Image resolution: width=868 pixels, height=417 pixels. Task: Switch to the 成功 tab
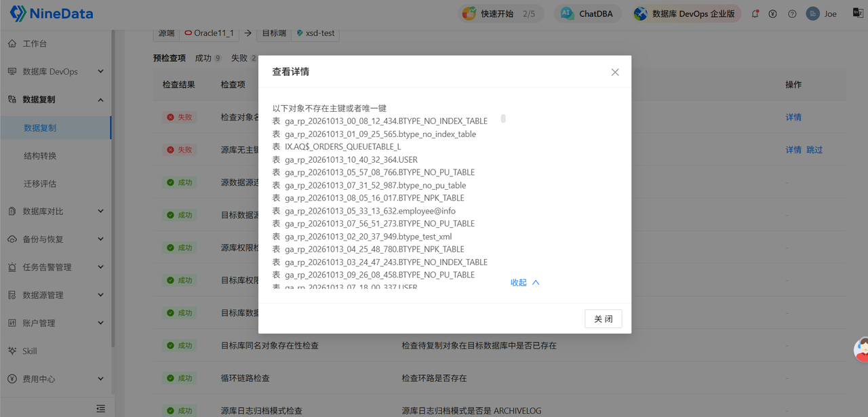click(x=208, y=58)
